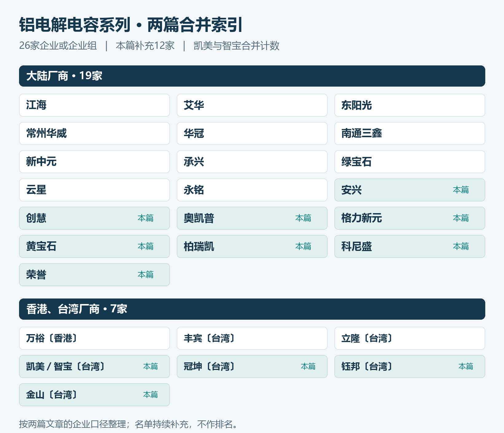Image resolution: width=504 pixels, height=433 pixels.
Task: Click the 常州华威 card
Action: (94, 133)
